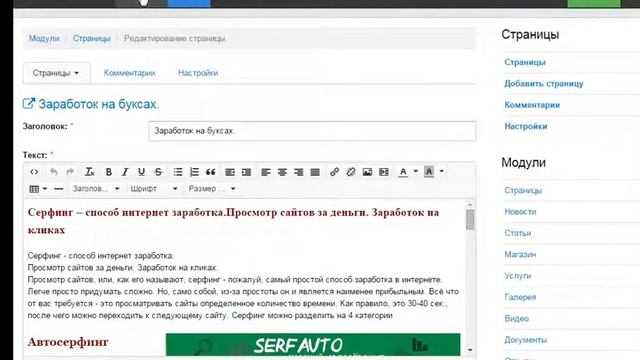Viewport: 640px width, 360px height.
Task: Click the green button in top bar
Action: click(x=594, y=3)
